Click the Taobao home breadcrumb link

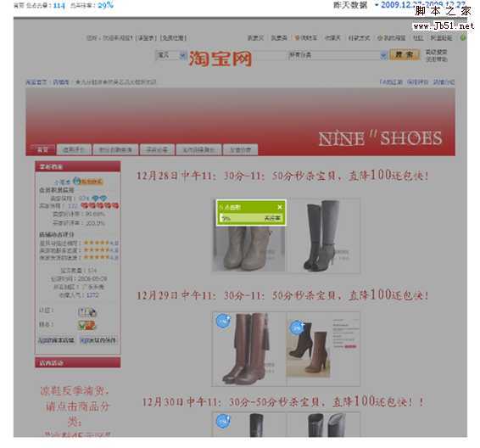coord(36,82)
